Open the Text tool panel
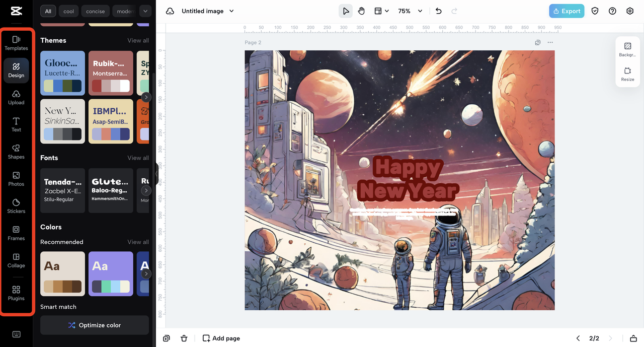 pos(16,125)
